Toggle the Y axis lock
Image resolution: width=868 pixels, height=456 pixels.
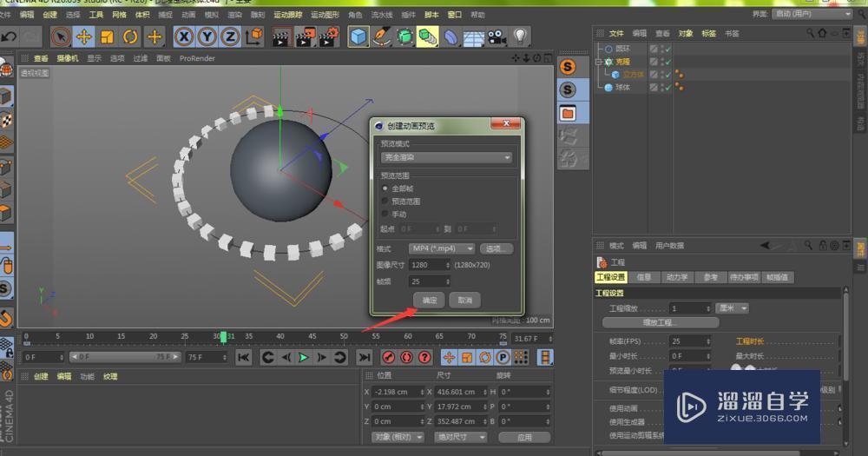click(x=207, y=37)
